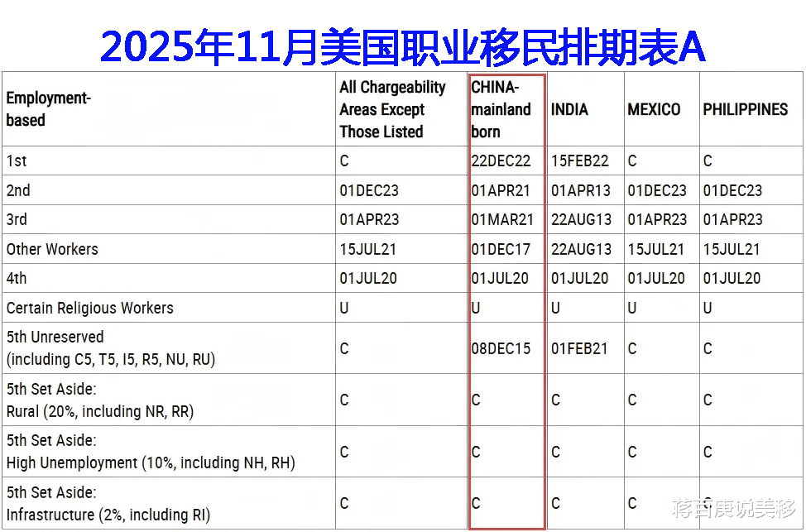Select C in High Unemployment Mexico column
Screen dimensions: 806x532
[x=632, y=452]
